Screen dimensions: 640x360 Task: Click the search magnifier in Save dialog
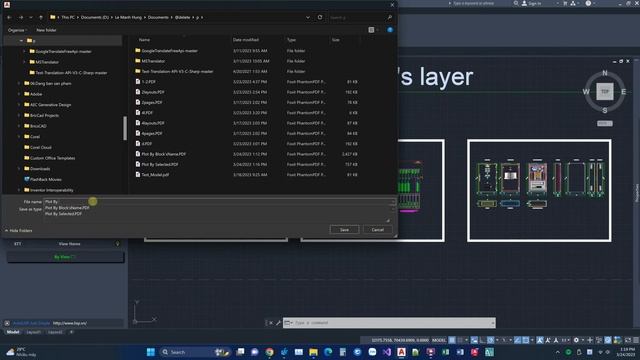(x=389, y=18)
